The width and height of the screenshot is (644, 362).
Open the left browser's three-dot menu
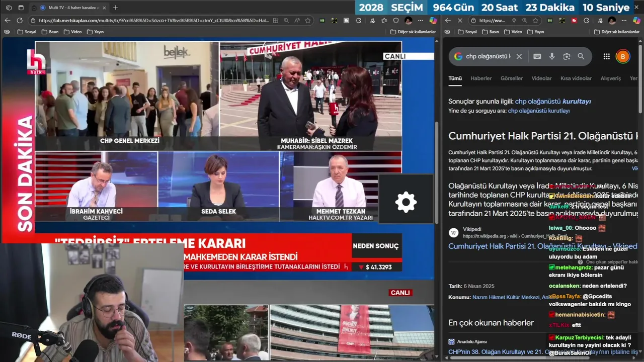[421, 21]
